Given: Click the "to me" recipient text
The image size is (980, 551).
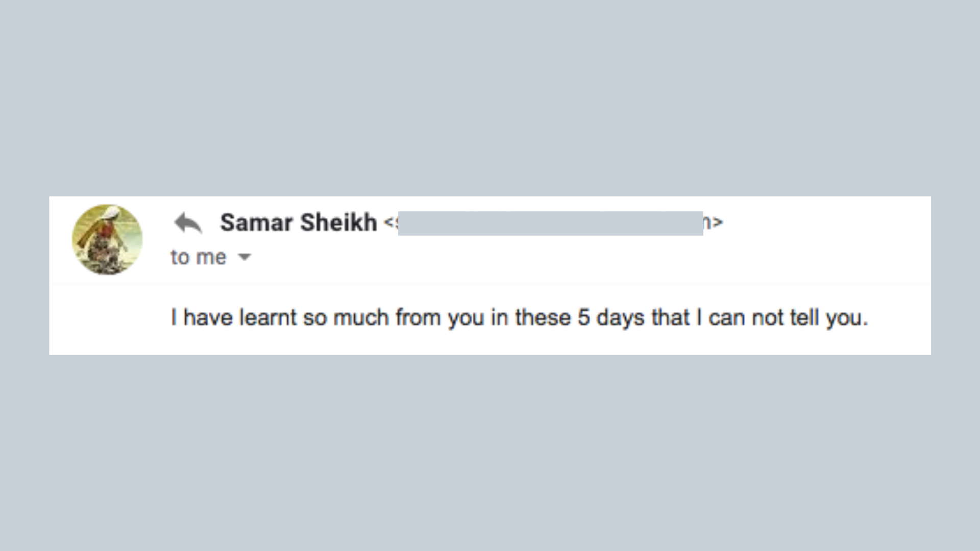Looking at the screenshot, I should click(199, 257).
